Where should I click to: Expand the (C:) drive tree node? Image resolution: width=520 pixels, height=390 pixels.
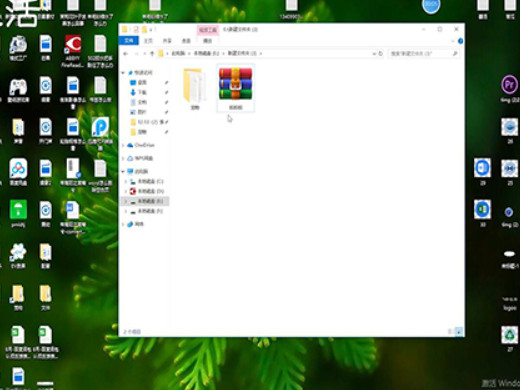click(126, 182)
